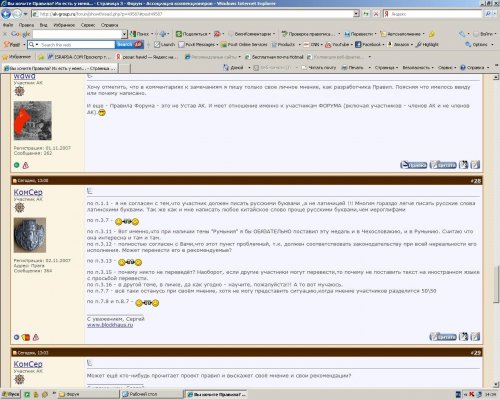Go back with the browser Back arrow
The image size is (500, 400).
click(x=6, y=14)
